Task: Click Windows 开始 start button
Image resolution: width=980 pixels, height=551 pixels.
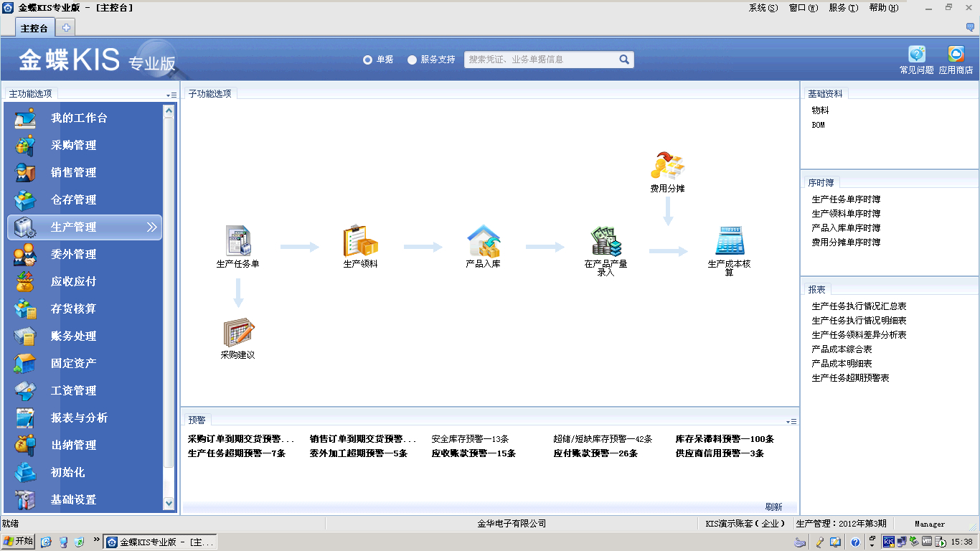Action: 19,542
